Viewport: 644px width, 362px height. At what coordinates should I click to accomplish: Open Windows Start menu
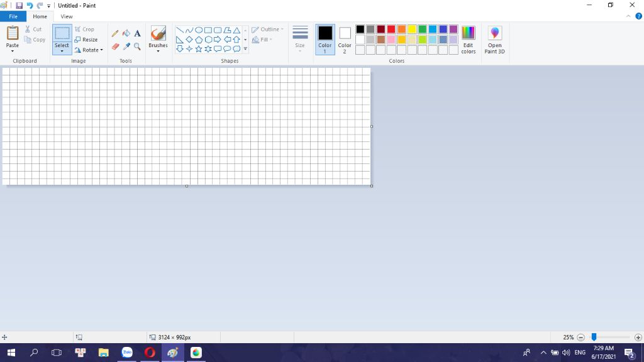pyautogui.click(x=11, y=353)
